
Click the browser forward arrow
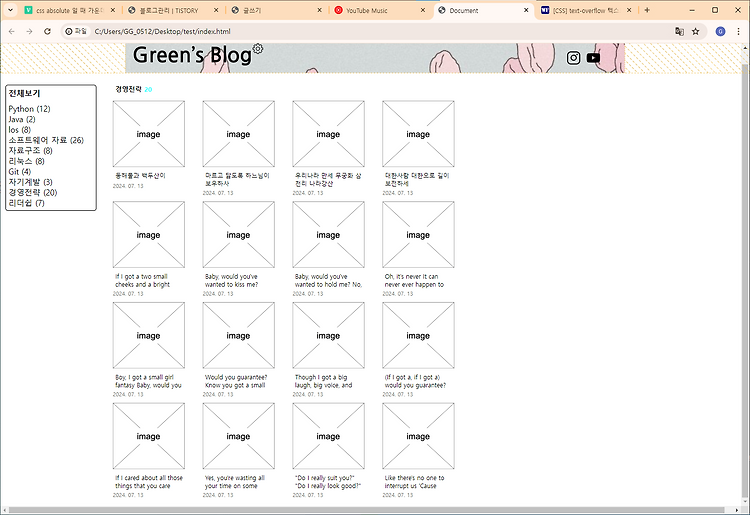click(x=29, y=31)
